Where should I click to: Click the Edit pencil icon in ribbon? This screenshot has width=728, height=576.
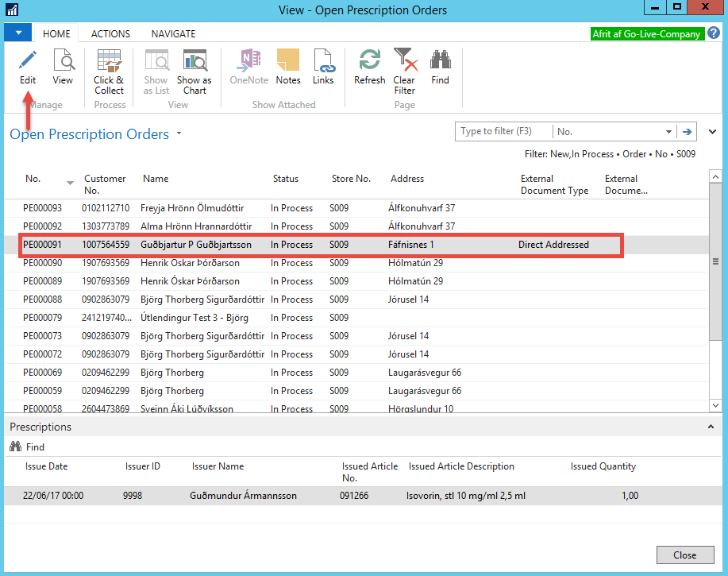[x=28, y=61]
